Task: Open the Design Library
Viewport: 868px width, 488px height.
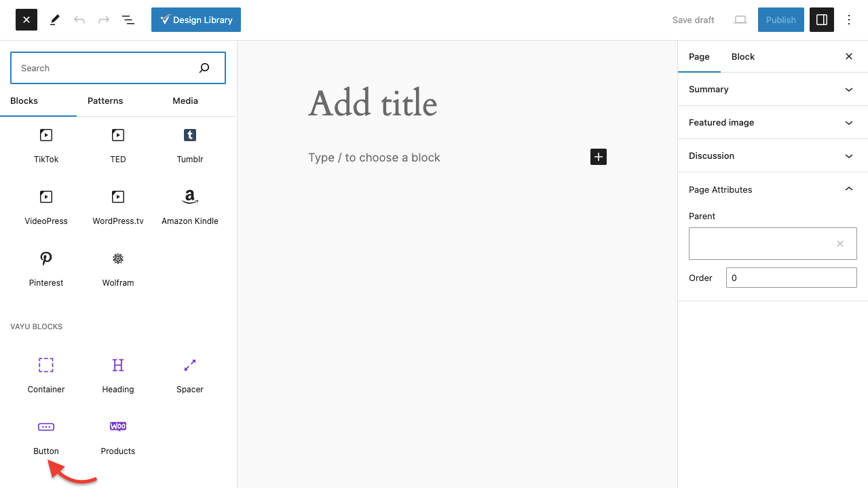Action: [195, 20]
